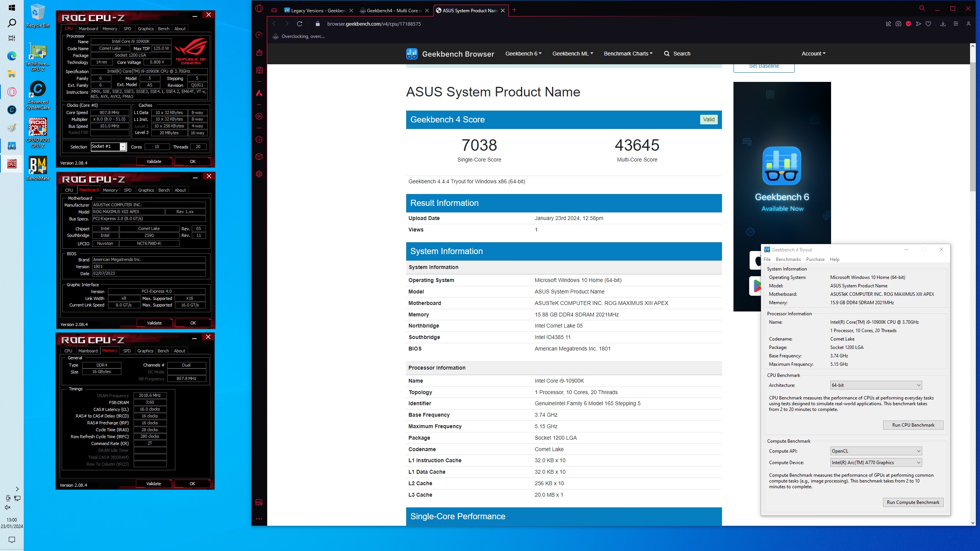Take a snapshot with the camera icon
Image resolution: width=980 pixels, height=551 pixels.
(x=898, y=24)
